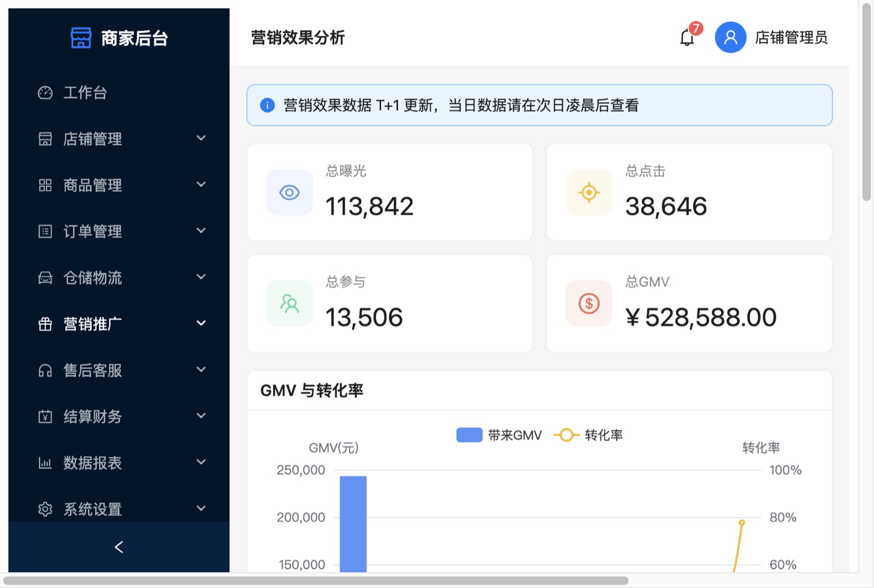This screenshot has height=588, width=874.
Task: Click the GMV 与转化率 chart heading
Action: 311,390
